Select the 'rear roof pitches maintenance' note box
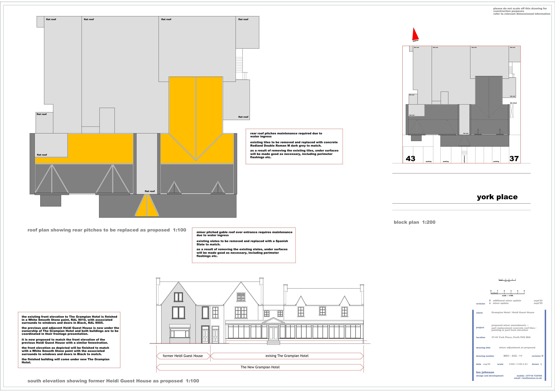Viewport: 555px width, 392px height. pos(294,146)
